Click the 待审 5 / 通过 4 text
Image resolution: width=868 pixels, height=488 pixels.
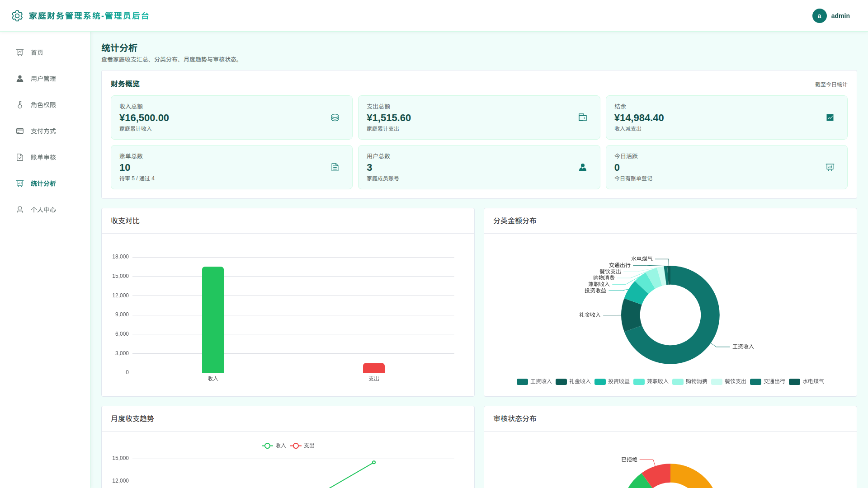click(x=137, y=178)
